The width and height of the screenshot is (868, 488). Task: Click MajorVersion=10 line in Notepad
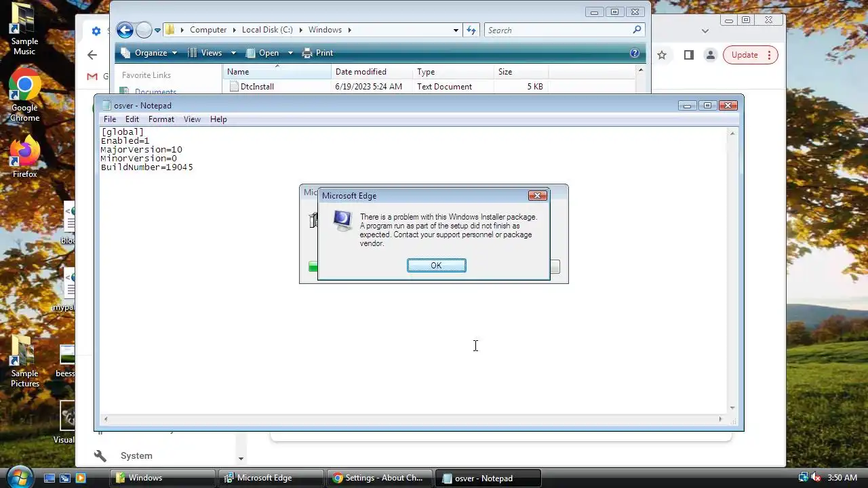[x=141, y=150]
